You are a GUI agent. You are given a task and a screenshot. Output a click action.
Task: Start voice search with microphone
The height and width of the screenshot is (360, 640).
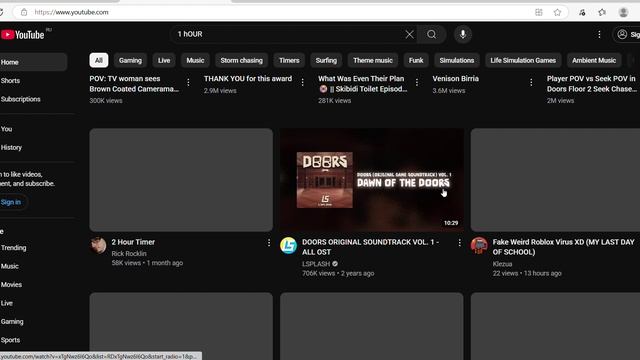463,34
